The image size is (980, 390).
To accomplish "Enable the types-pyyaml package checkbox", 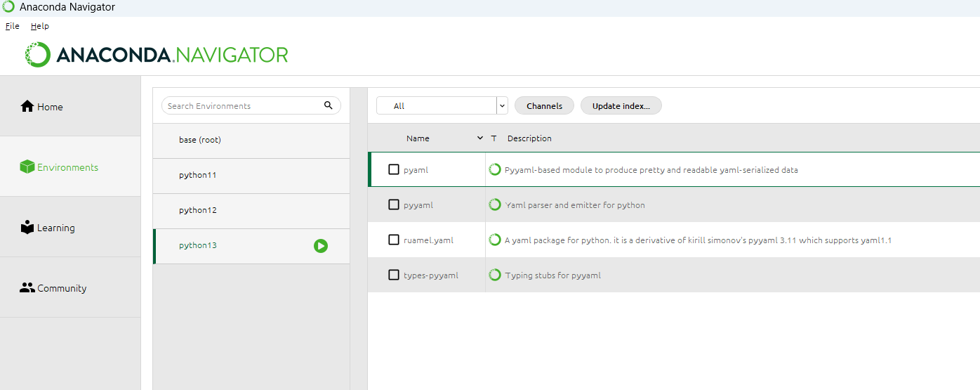I will (394, 275).
